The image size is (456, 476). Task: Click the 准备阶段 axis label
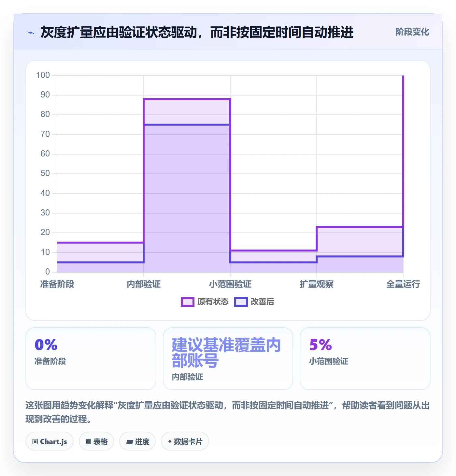[57, 284]
